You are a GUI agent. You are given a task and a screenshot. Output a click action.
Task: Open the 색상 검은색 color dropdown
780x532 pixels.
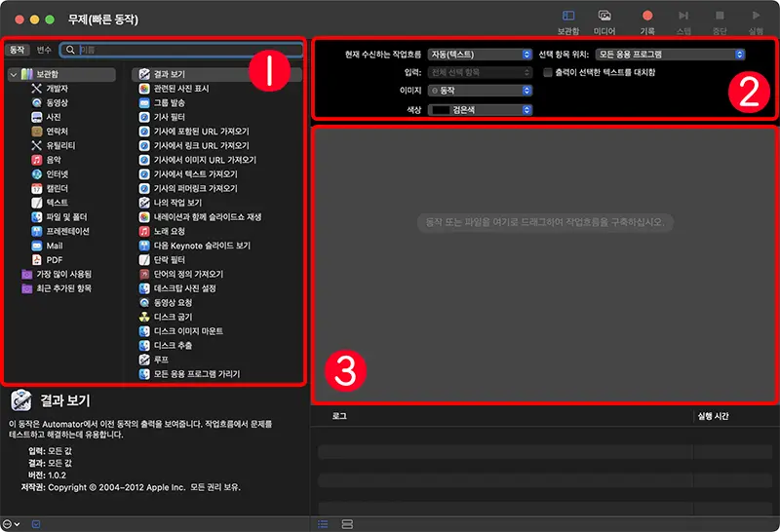coord(480,110)
